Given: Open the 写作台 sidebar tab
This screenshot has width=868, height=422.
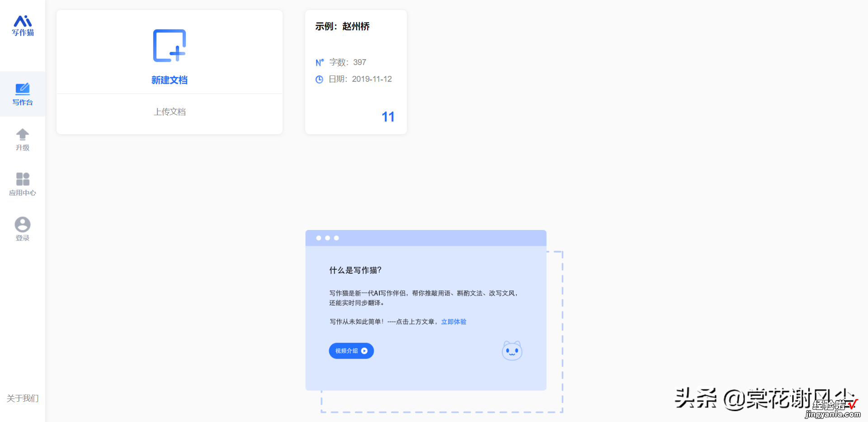Looking at the screenshot, I should (x=23, y=94).
